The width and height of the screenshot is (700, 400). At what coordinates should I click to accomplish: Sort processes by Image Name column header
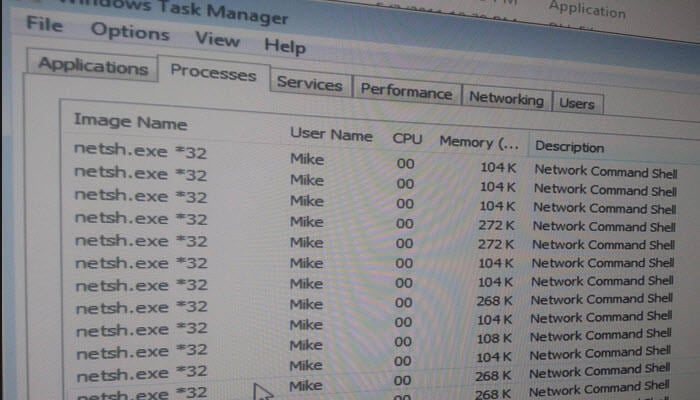click(x=130, y=121)
